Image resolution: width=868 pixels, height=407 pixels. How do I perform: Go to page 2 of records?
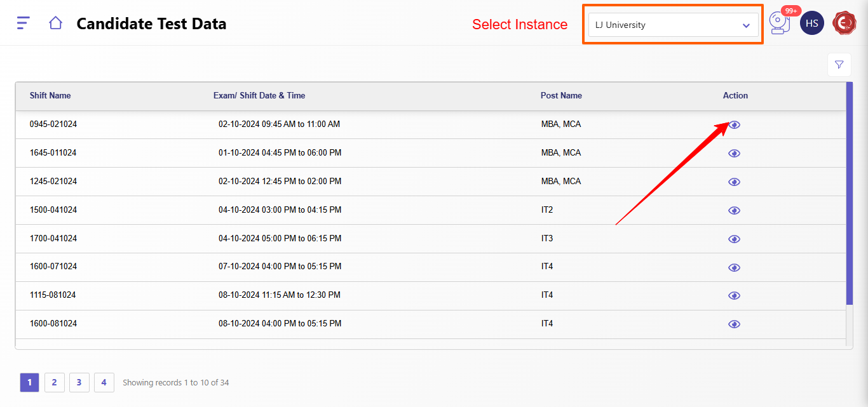pyautogui.click(x=55, y=382)
